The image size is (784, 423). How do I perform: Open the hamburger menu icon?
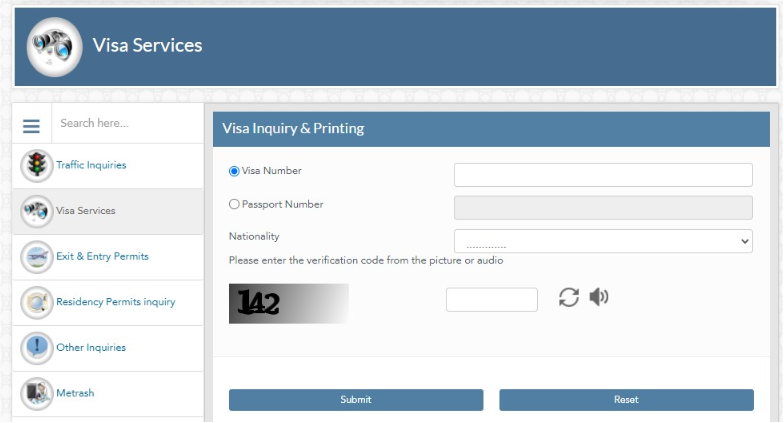point(31,126)
